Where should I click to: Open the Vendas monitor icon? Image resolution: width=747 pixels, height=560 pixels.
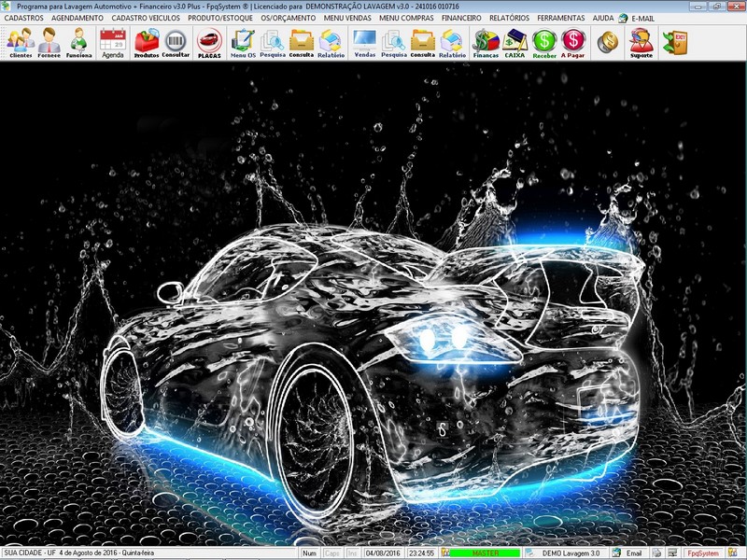(364, 43)
